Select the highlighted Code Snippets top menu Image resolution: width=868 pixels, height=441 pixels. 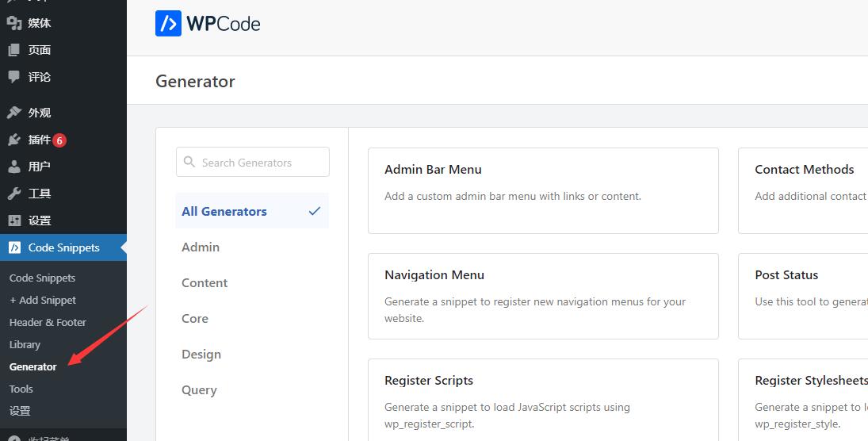tap(63, 247)
